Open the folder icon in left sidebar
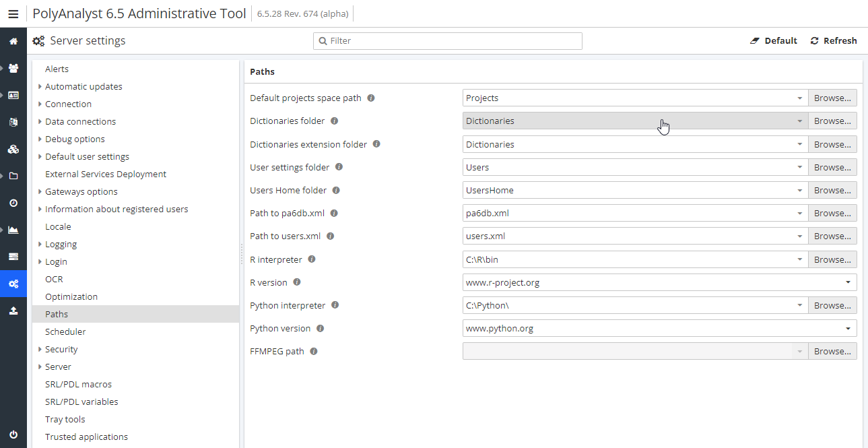Screen dimensions: 868x448 [x=13, y=176]
